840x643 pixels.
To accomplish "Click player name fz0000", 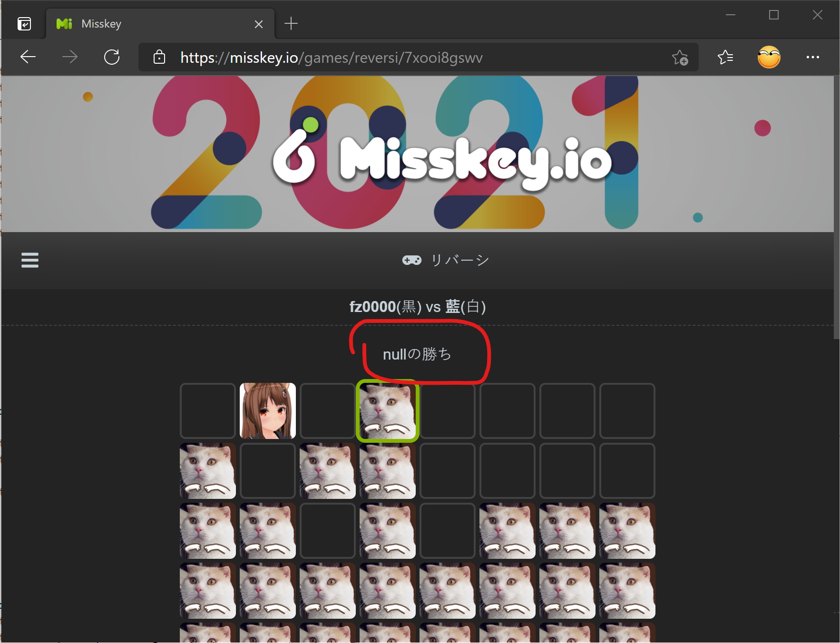I will pyautogui.click(x=373, y=307).
